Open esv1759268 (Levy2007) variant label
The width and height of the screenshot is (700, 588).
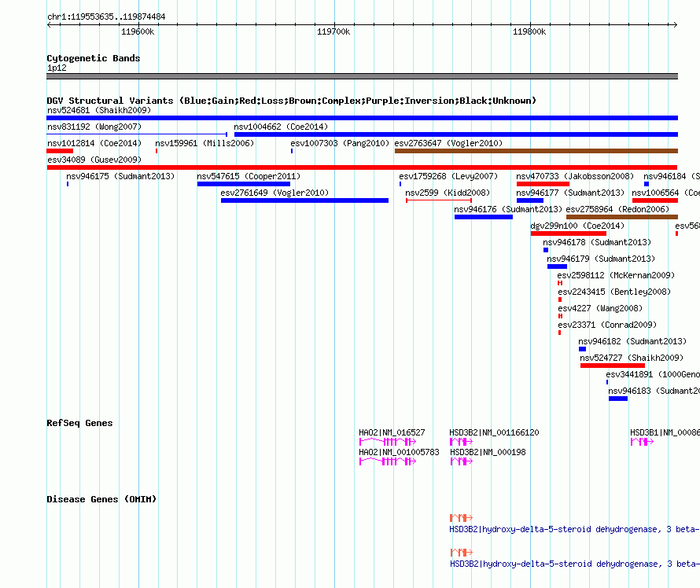tap(448, 176)
